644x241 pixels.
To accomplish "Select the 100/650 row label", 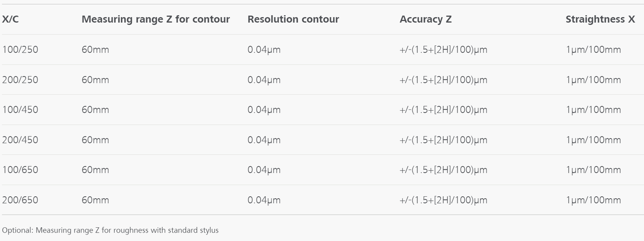I will coord(20,170).
